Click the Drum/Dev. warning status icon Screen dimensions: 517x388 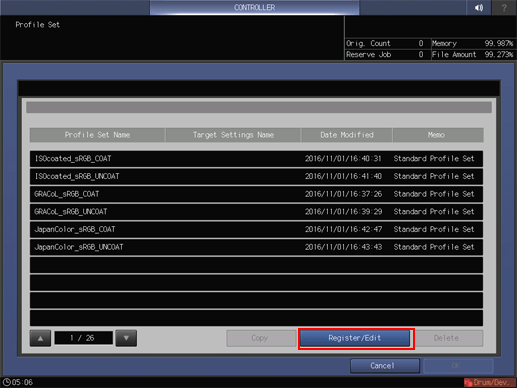(489, 382)
